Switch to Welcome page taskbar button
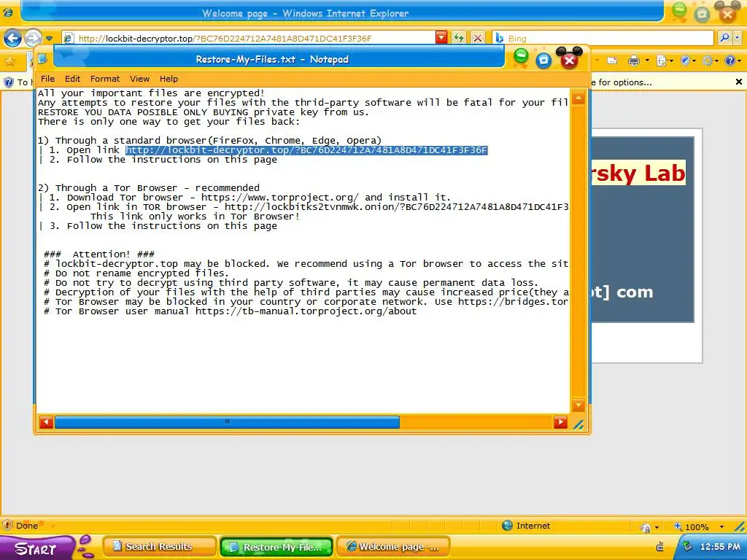 pyautogui.click(x=393, y=547)
